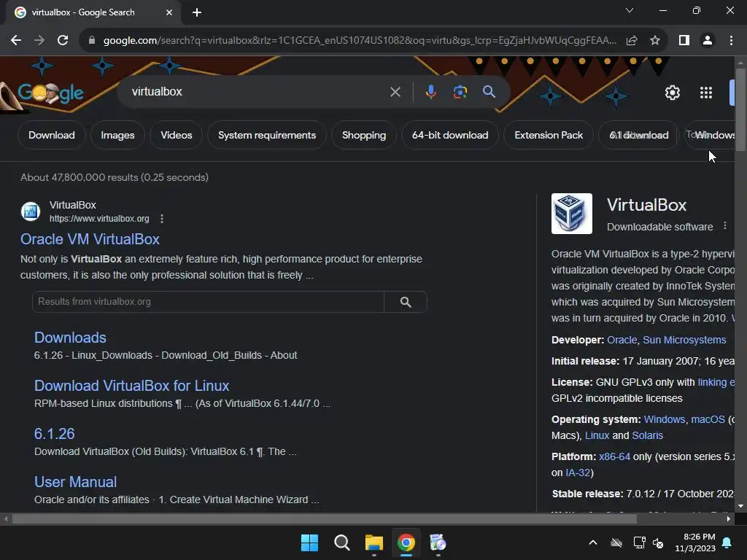Filter results by Download
This screenshot has height=560, width=747.
(52, 135)
